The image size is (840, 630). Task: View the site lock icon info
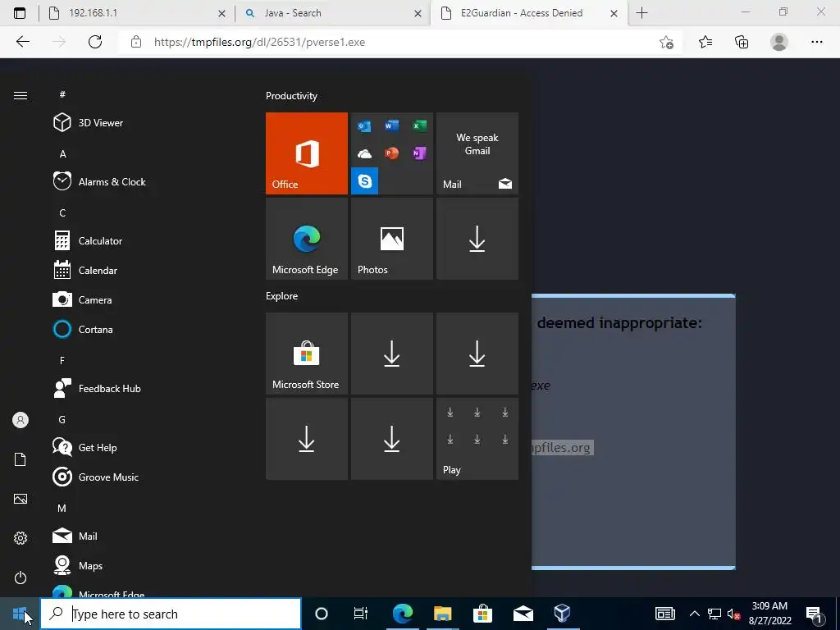click(136, 42)
